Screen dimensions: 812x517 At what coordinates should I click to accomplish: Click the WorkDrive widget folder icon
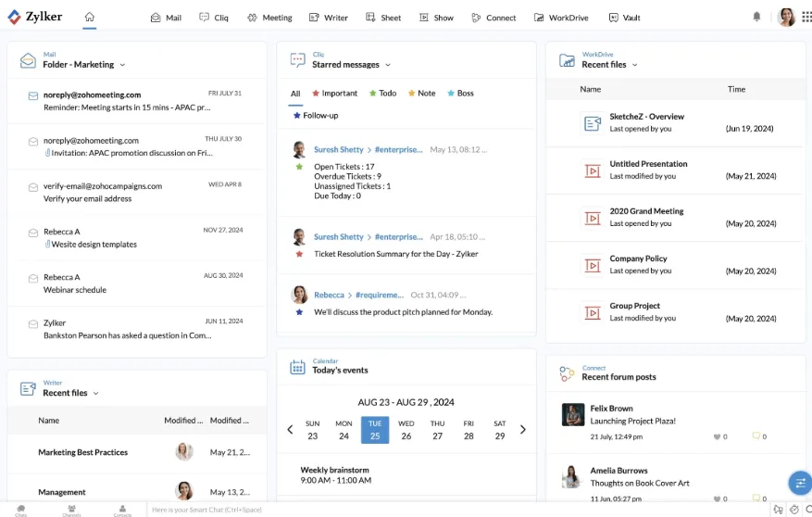[567, 60]
